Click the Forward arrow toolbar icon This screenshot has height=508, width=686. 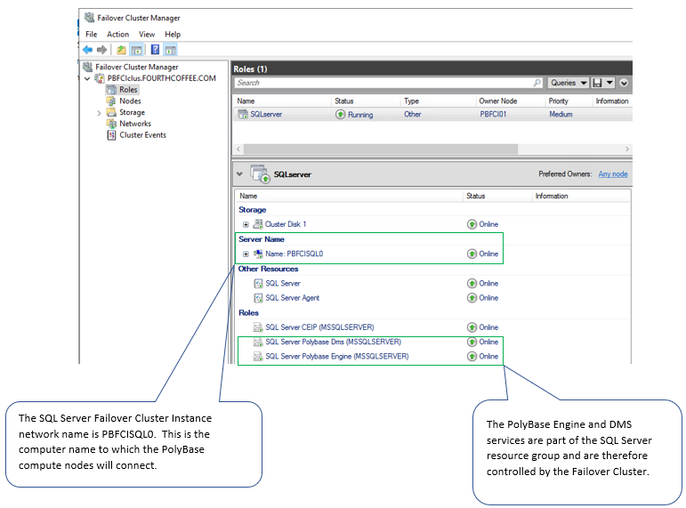(x=102, y=49)
